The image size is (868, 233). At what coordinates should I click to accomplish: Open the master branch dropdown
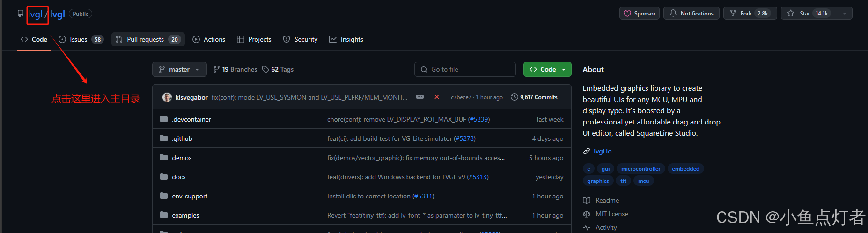179,69
